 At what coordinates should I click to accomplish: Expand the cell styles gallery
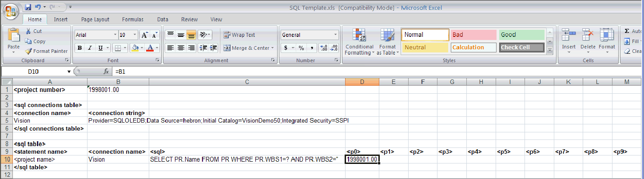(x=550, y=51)
